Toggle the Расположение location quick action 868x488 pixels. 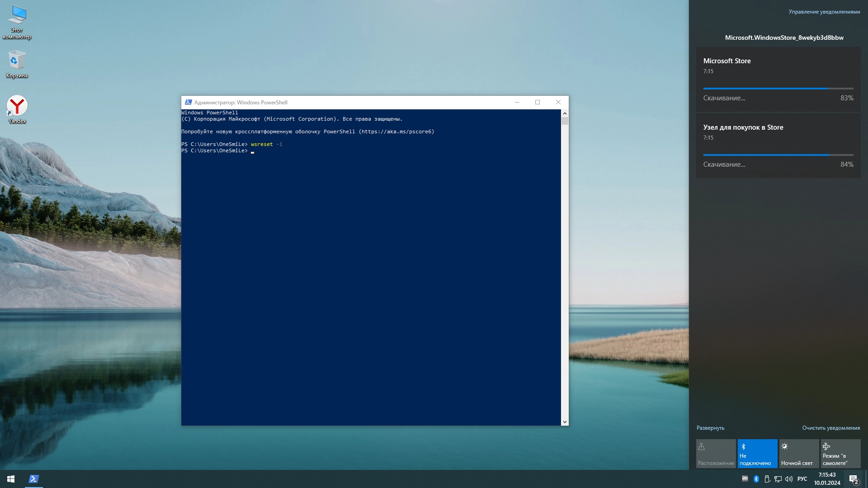(716, 453)
